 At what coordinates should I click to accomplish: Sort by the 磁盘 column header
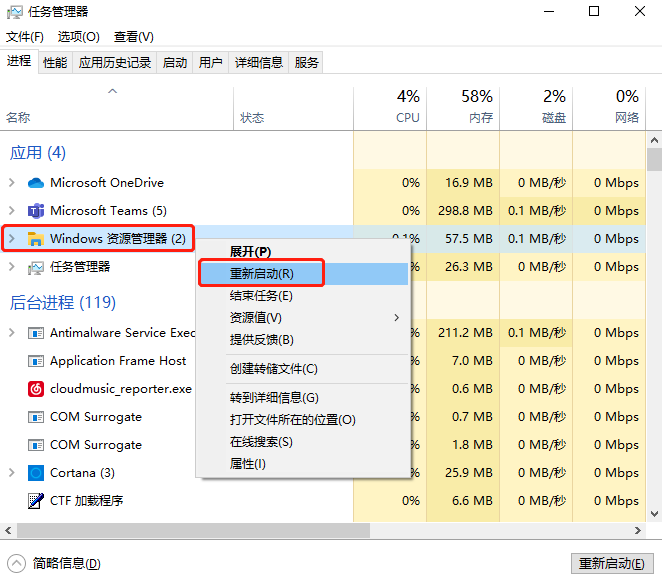pyautogui.click(x=536, y=107)
